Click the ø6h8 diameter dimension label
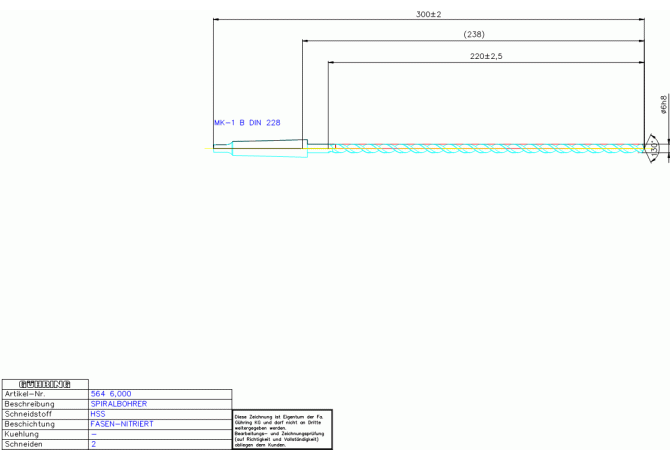The height and width of the screenshot is (460, 670). pyautogui.click(x=664, y=105)
